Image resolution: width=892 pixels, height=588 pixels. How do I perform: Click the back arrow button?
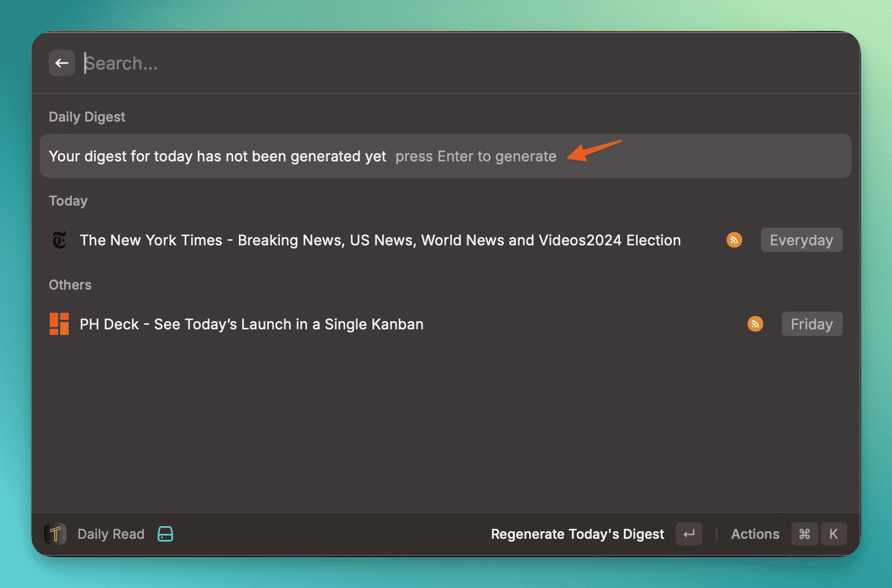pyautogui.click(x=61, y=63)
